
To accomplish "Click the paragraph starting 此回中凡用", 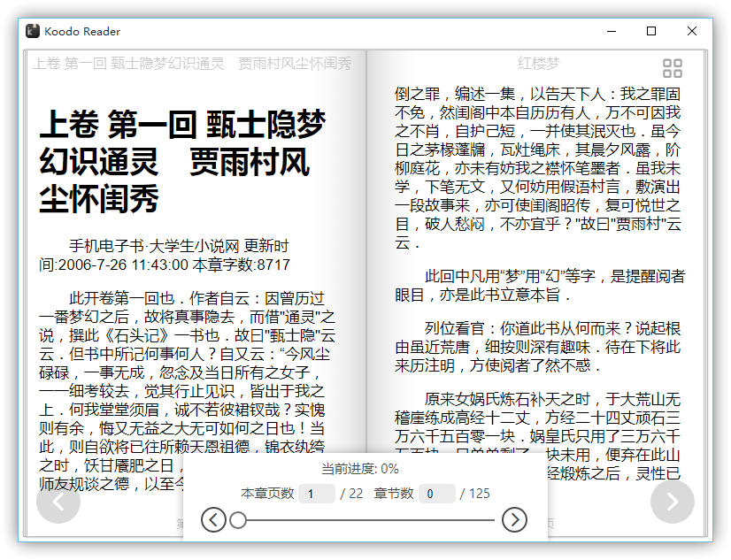I will (x=539, y=286).
